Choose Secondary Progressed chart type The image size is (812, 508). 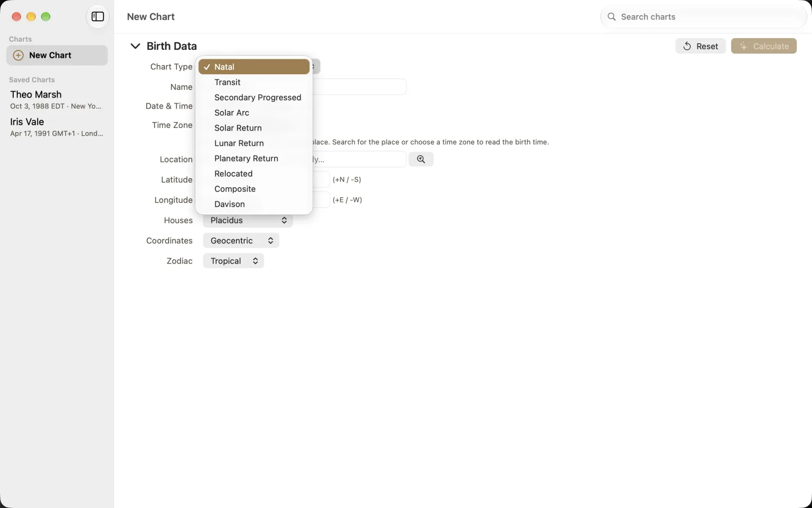(x=254, y=98)
